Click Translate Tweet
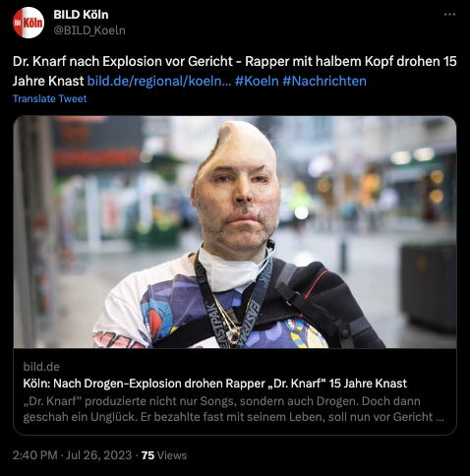This screenshot has width=470, height=476. pyautogui.click(x=49, y=99)
